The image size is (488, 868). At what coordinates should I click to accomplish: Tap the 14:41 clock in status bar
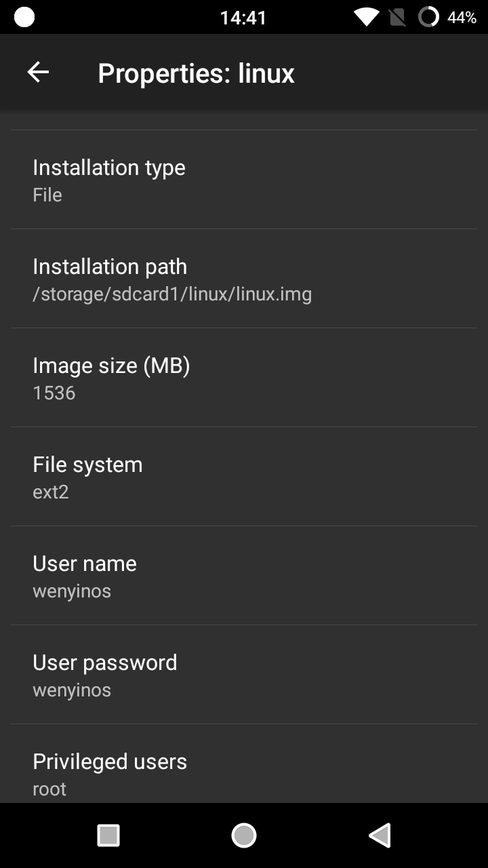coord(243,18)
